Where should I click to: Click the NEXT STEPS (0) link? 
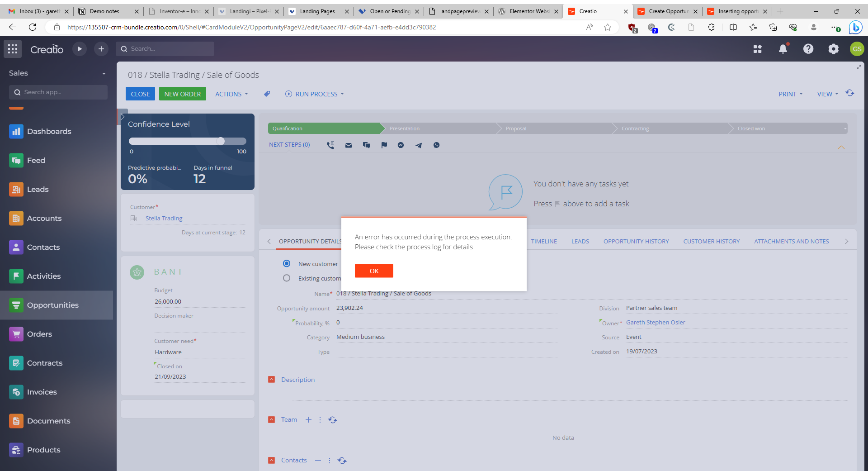click(289, 145)
